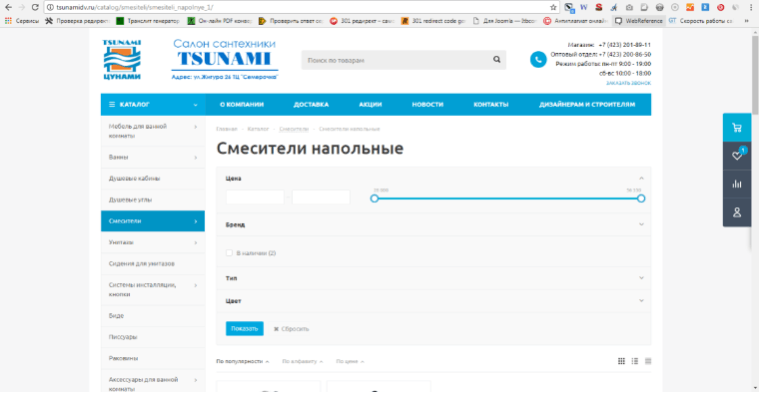Open О компании menu item

242,105
